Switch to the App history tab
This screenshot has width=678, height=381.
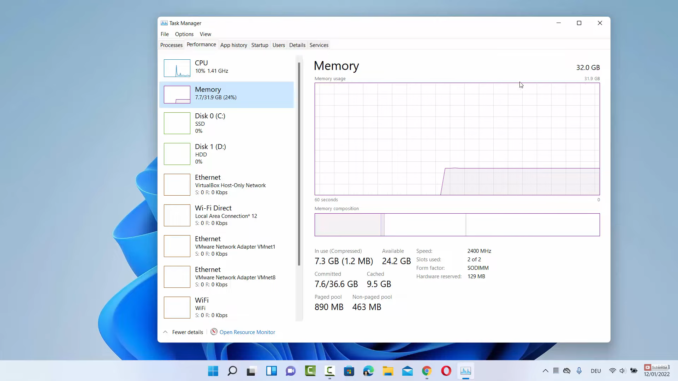pyautogui.click(x=233, y=45)
